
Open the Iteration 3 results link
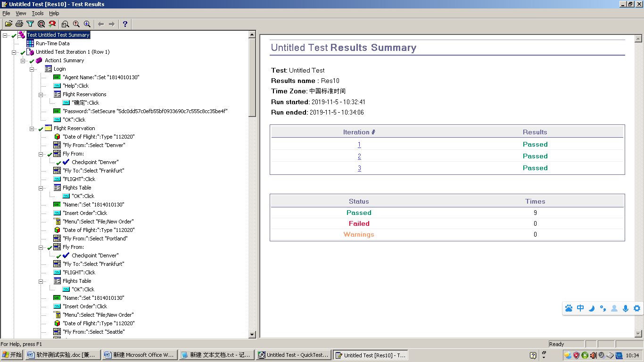[x=359, y=168]
